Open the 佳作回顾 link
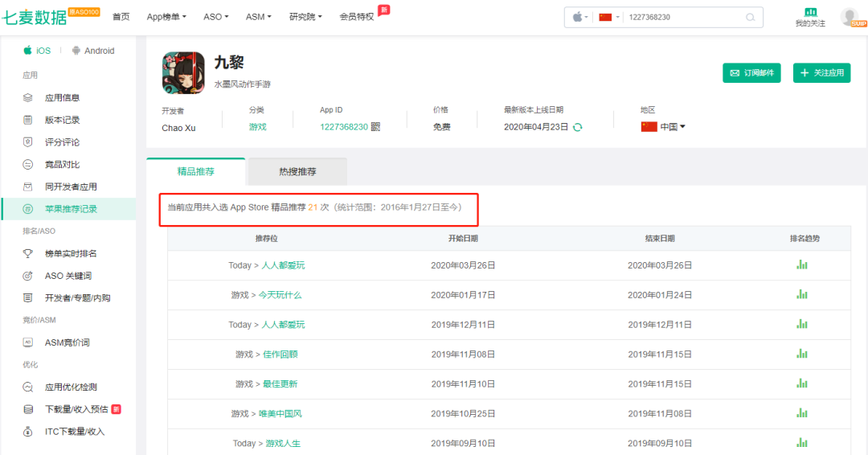Image resolution: width=868 pixels, height=455 pixels. (x=280, y=355)
